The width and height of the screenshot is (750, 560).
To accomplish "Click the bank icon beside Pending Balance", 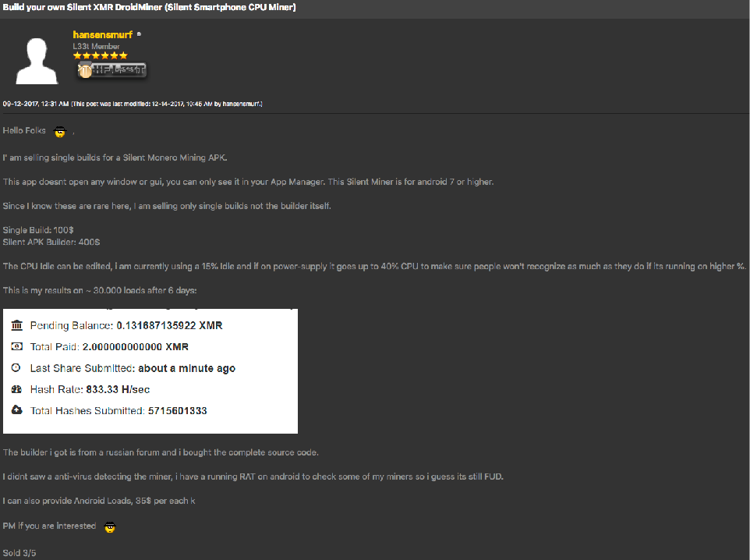I will point(17,325).
